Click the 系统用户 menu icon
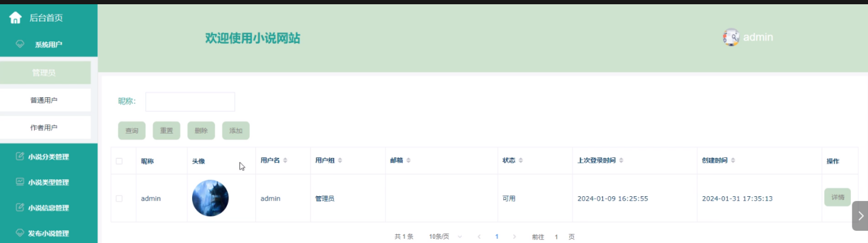The height and width of the screenshot is (243, 868). pyautogui.click(x=20, y=44)
